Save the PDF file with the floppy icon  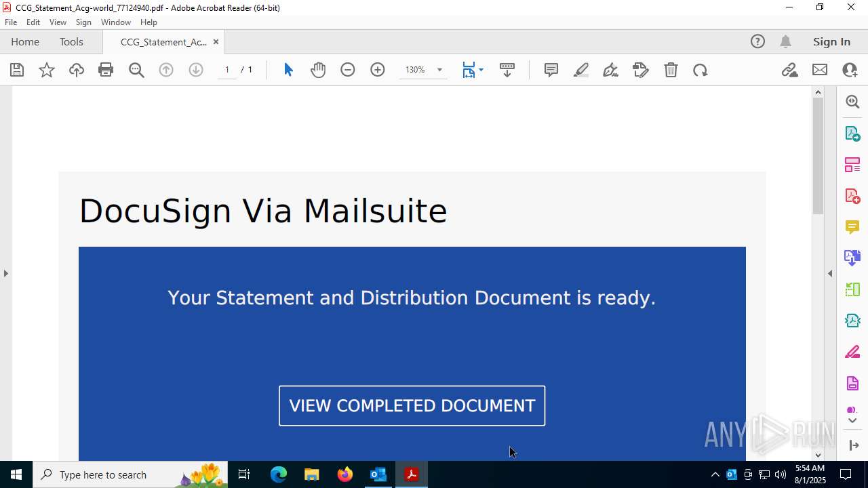17,70
